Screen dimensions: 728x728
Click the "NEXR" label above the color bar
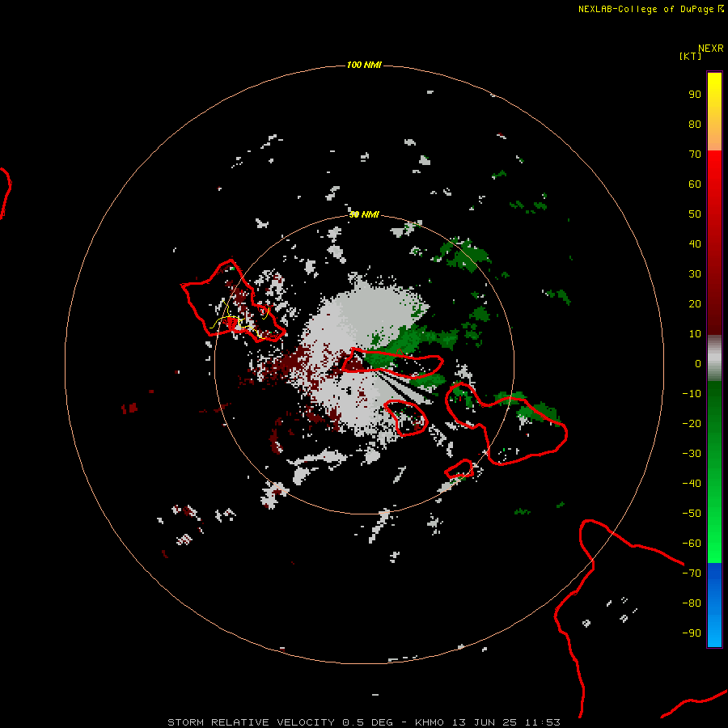pyautogui.click(x=711, y=49)
